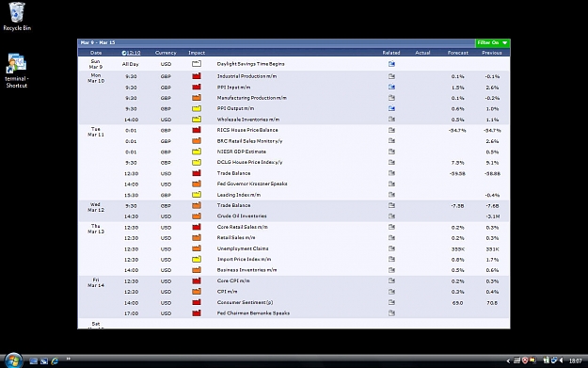Screen dimensions: 588x368
Task: Click the -3.1M previous value
Action: point(492,216)
